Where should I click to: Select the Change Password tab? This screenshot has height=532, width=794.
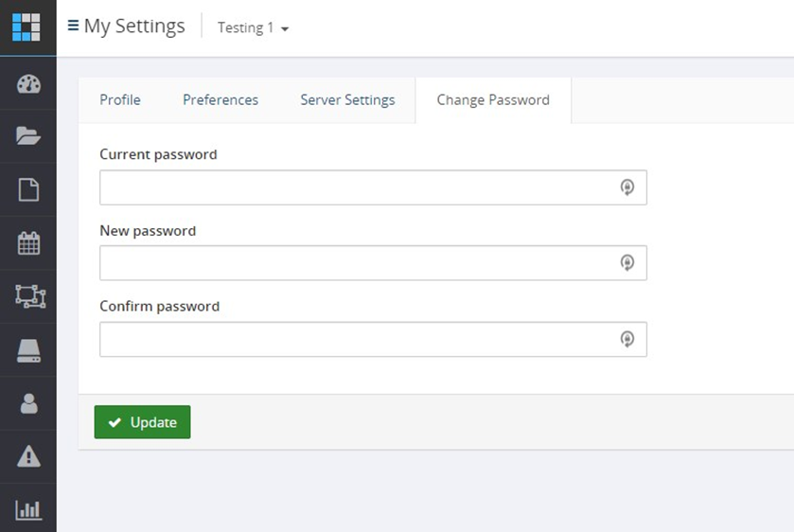pyautogui.click(x=493, y=99)
